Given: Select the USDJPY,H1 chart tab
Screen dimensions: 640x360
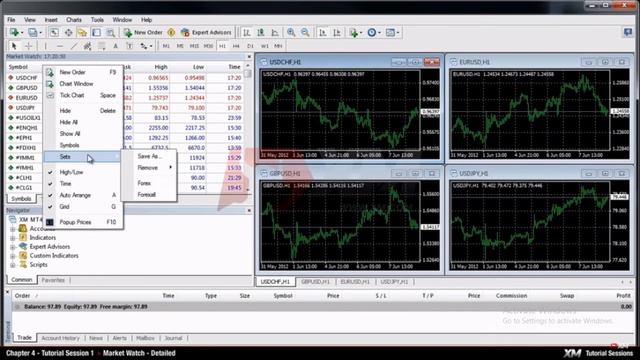Looking at the screenshot, I should [394, 282].
